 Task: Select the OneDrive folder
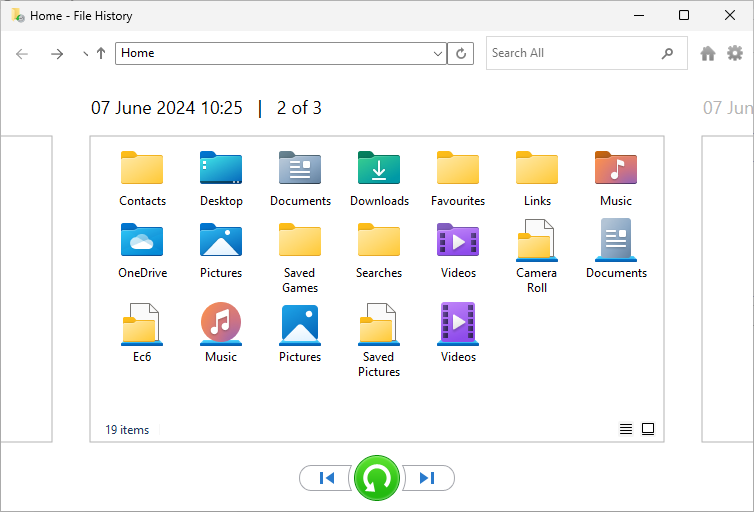[142, 250]
